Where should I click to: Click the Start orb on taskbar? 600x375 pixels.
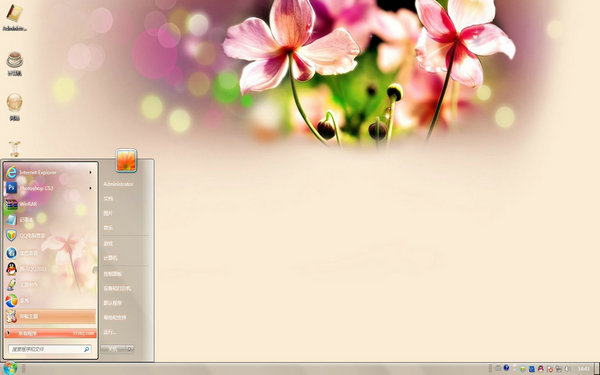pos(10,368)
